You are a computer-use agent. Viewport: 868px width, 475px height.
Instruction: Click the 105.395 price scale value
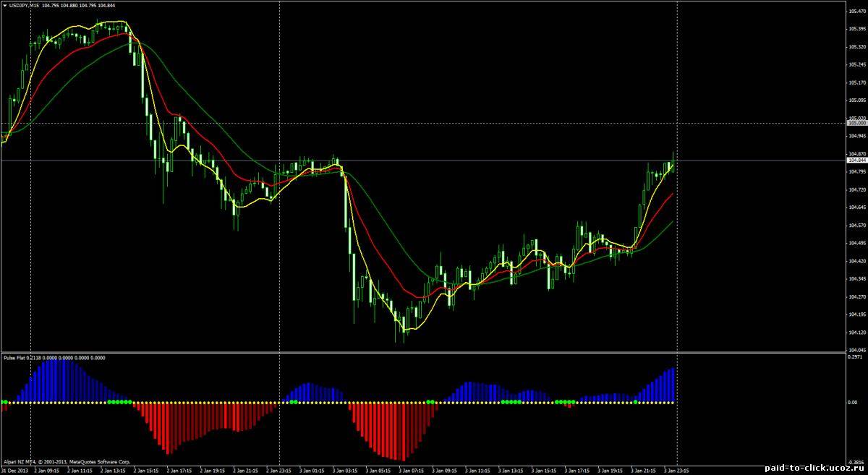856,29
